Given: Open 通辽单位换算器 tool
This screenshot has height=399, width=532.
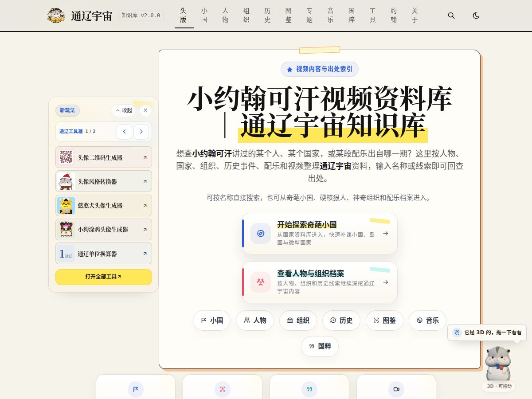Looking at the screenshot, I should click(104, 254).
